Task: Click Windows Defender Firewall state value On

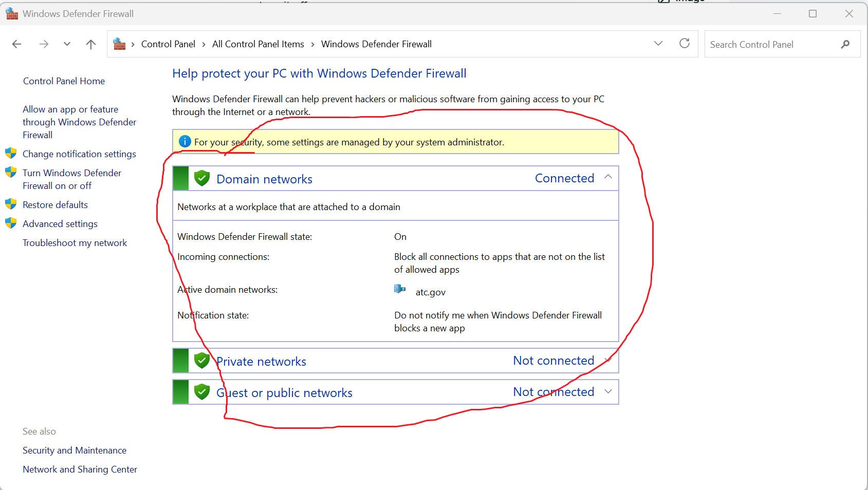Action: tap(400, 237)
